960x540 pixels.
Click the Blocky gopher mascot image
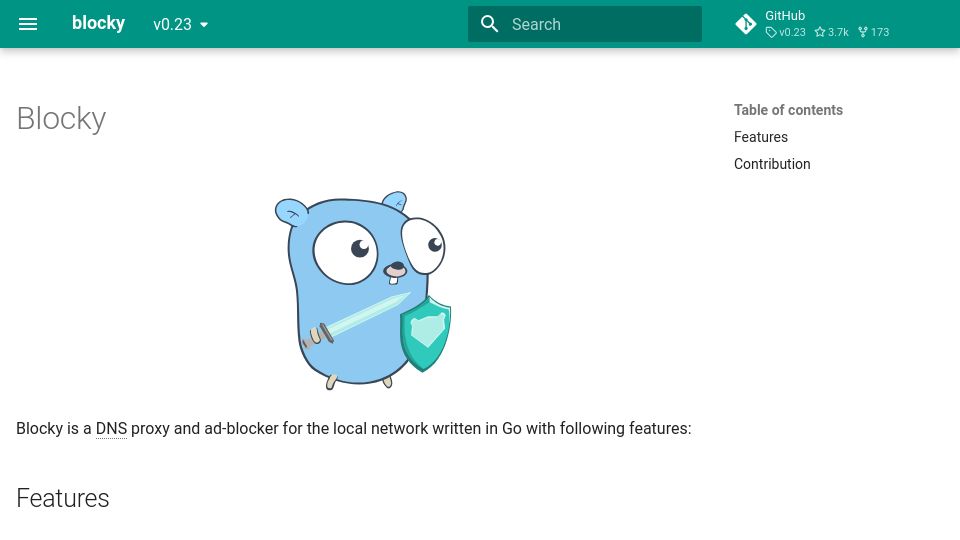pyautogui.click(x=363, y=290)
